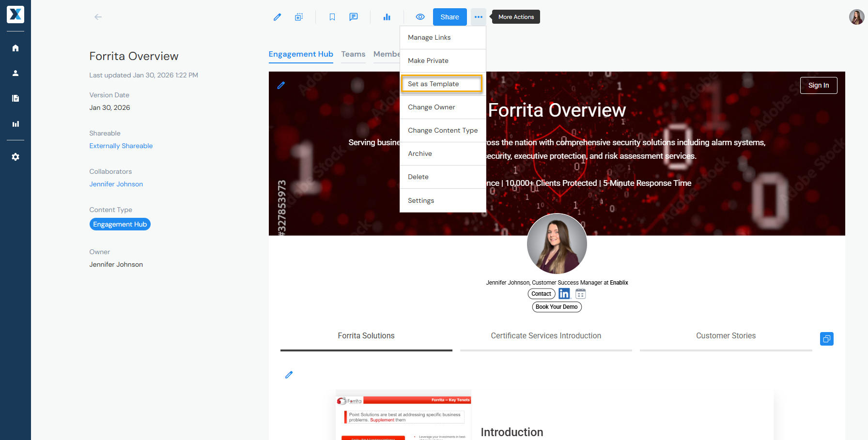Click the blue copy icon beside tabs

click(827, 339)
